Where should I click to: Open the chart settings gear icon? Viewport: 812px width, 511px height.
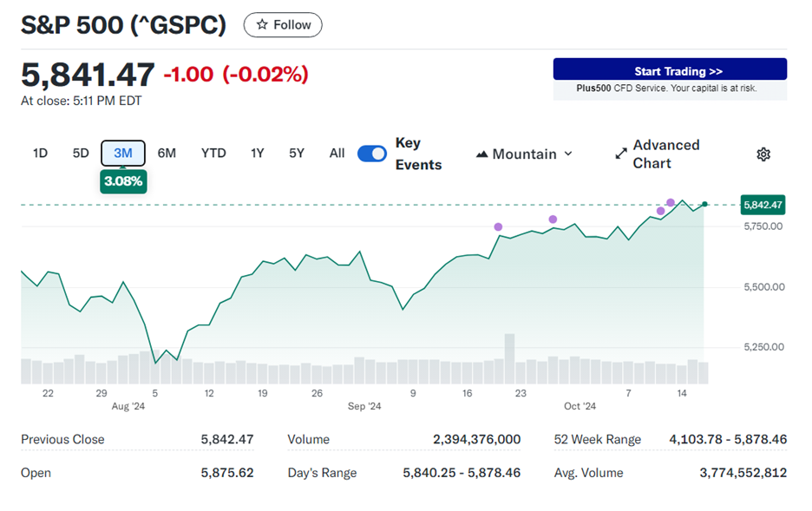tap(763, 154)
